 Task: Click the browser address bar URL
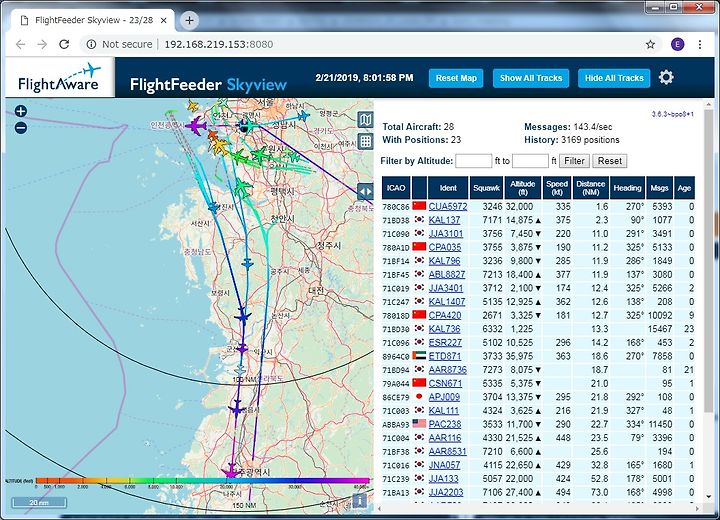tap(219, 44)
